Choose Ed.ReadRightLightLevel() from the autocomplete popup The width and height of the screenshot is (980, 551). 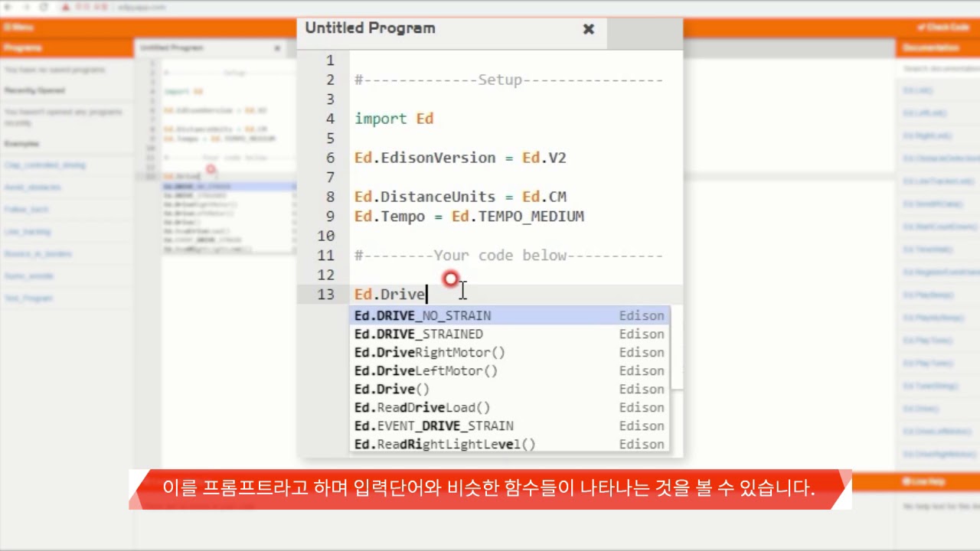click(x=509, y=444)
